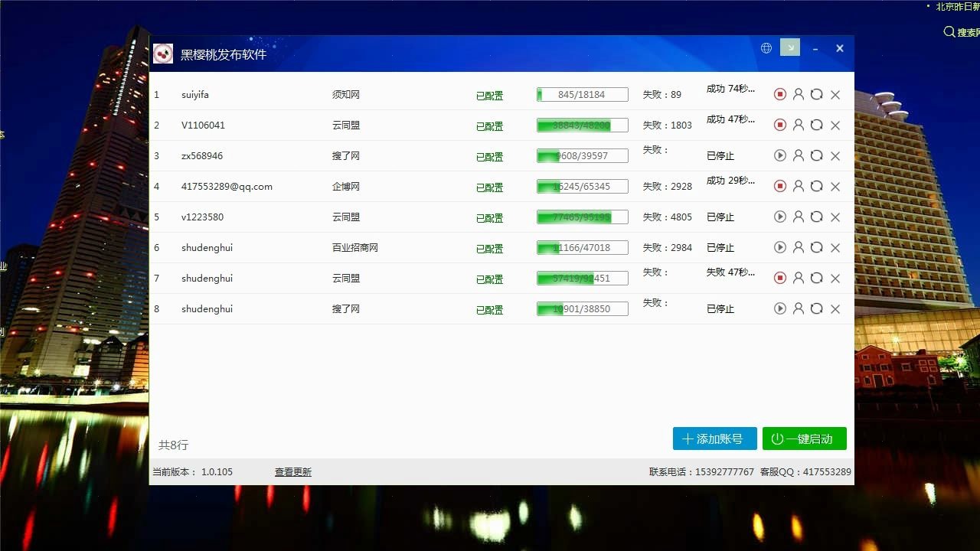Click the 845/18184 progress bar
This screenshot has height=551, width=980.
[x=583, y=95]
